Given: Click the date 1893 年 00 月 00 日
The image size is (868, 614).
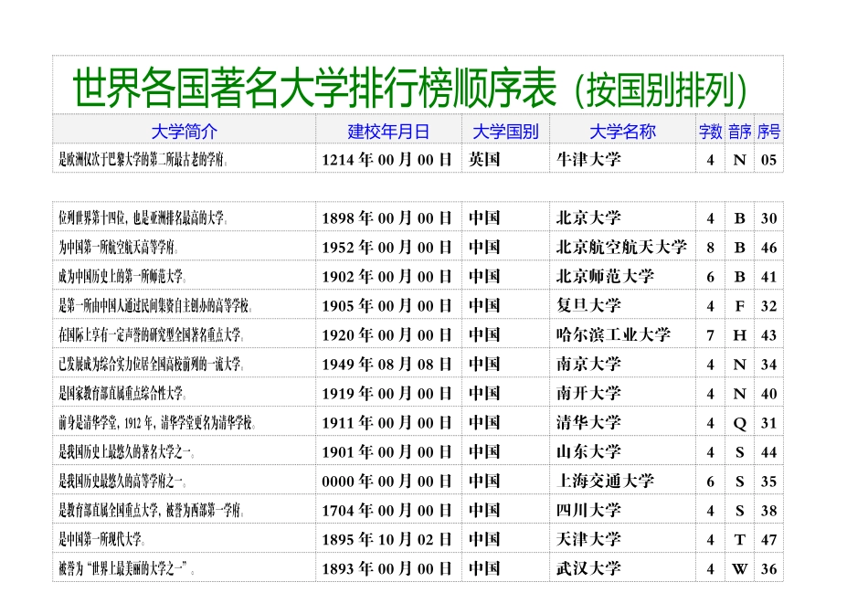Looking at the screenshot, I should click(x=387, y=568).
